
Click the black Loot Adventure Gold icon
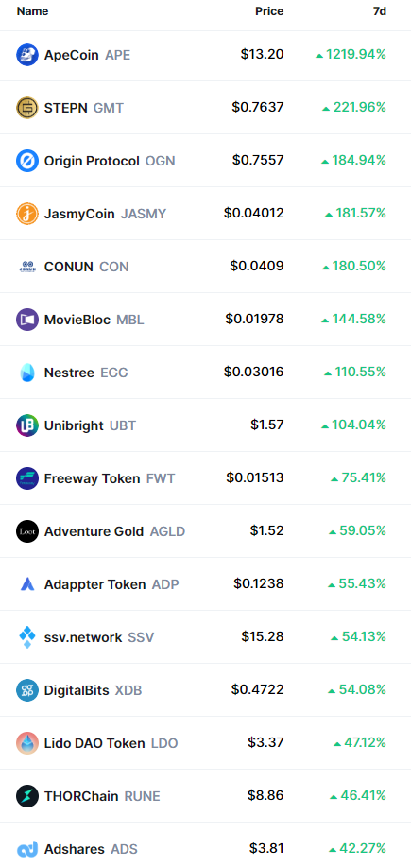27,531
